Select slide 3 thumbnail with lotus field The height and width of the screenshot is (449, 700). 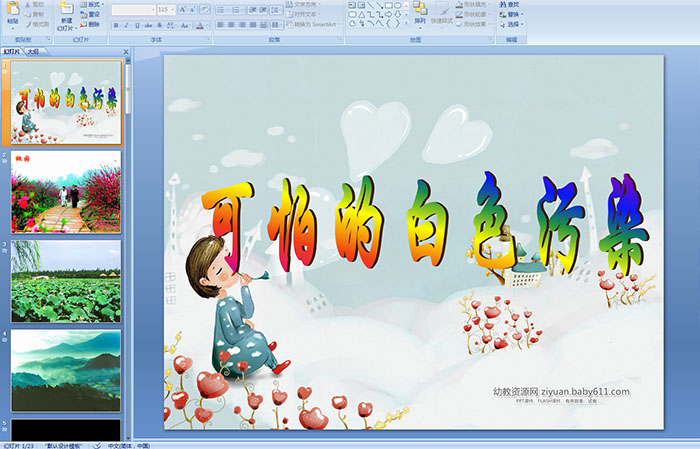66,281
